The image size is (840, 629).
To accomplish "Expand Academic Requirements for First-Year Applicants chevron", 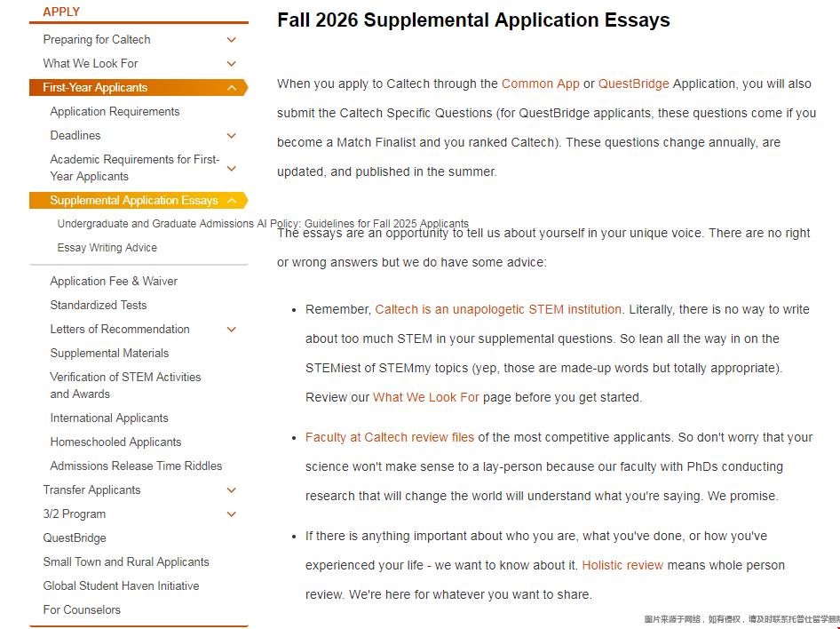I will click(x=232, y=168).
